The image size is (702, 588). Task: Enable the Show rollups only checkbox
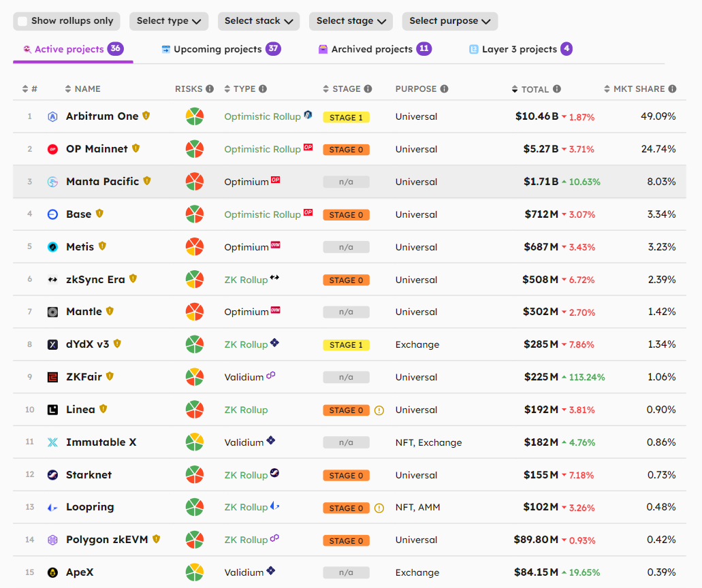pyautogui.click(x=23, y=21)
